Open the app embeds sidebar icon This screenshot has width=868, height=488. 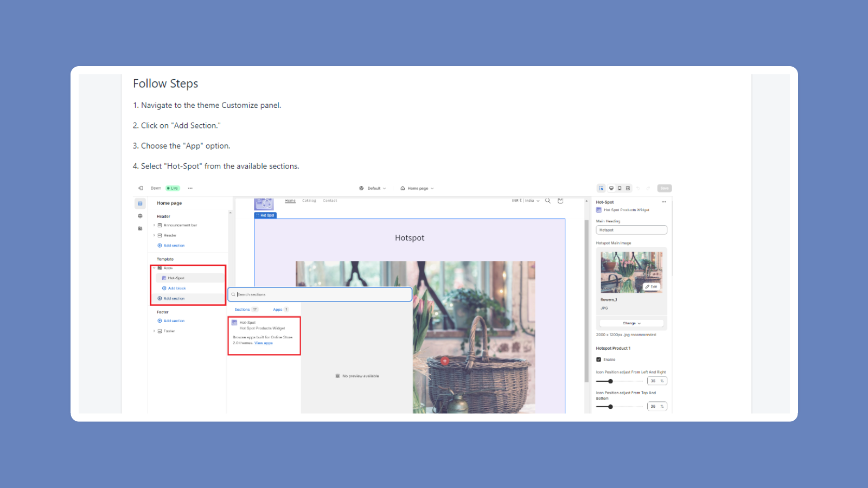pos(140,228)
